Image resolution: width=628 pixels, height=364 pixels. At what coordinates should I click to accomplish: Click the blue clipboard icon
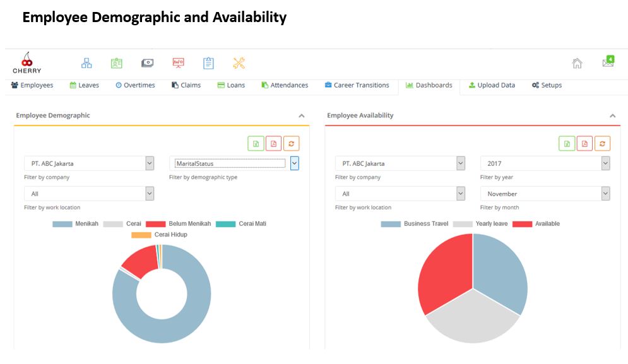pyautogui.click(x=208, y=63)
